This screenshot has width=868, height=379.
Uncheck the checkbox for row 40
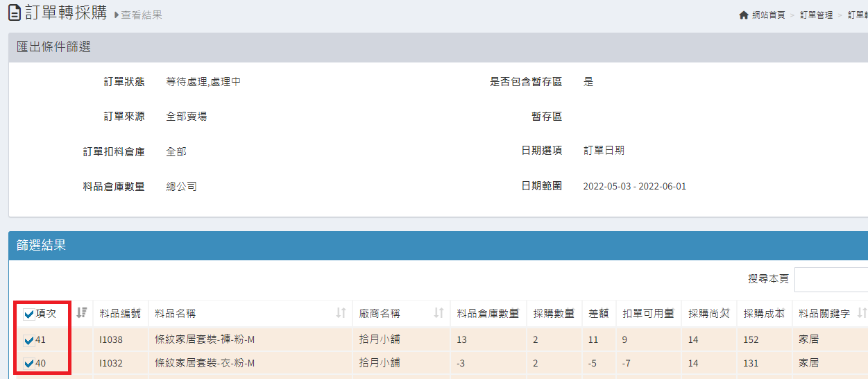click(29, 363)
